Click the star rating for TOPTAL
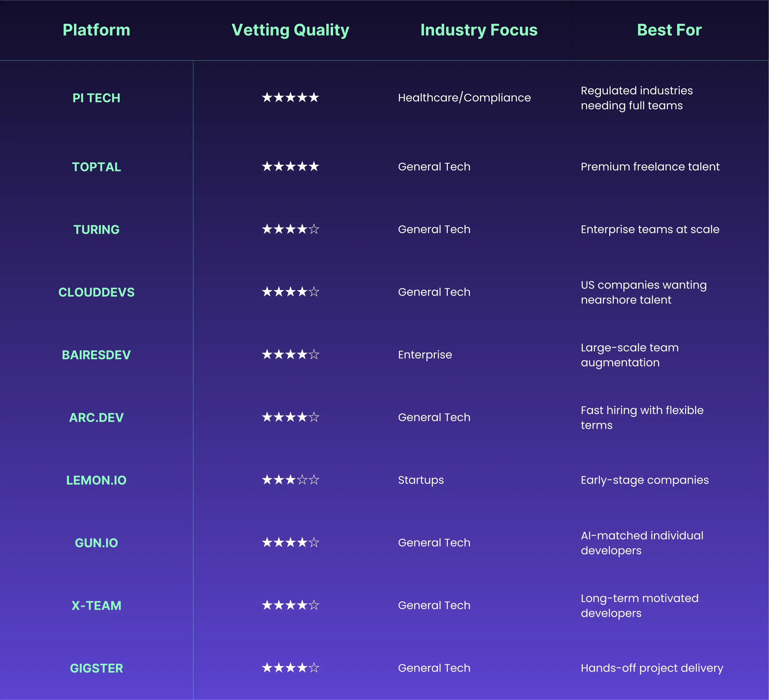This screenshot has width=769, height=700. (x=290, y=167)
